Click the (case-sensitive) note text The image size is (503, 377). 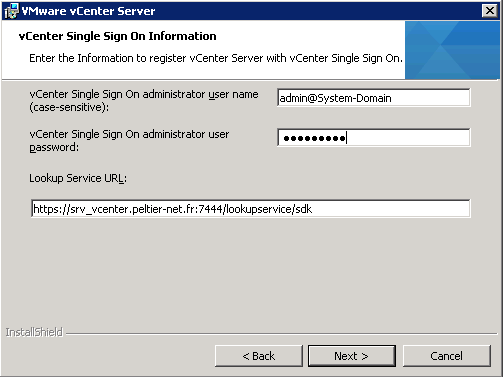point(69,107)
